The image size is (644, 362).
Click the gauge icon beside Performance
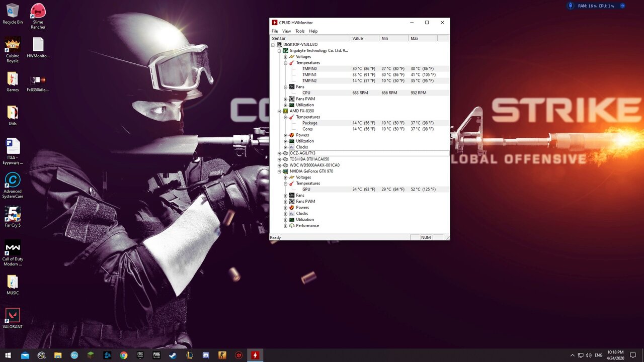tap(292, 226)
